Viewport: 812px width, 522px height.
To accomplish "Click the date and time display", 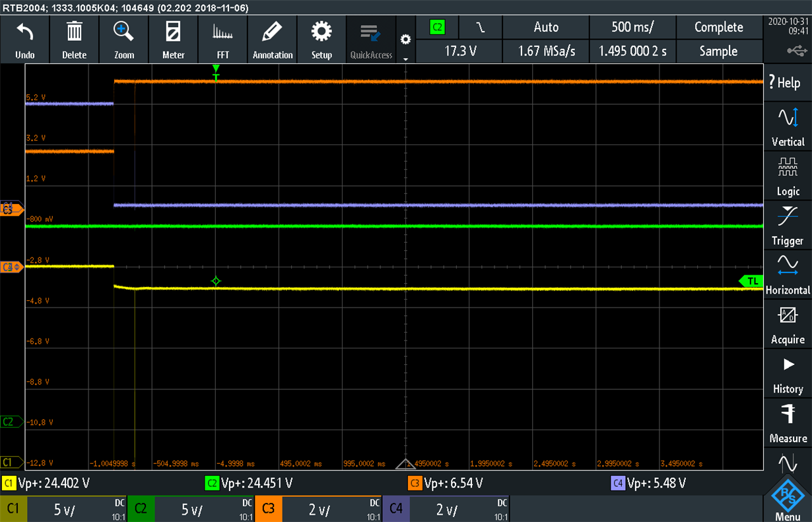I will (788, 26).
